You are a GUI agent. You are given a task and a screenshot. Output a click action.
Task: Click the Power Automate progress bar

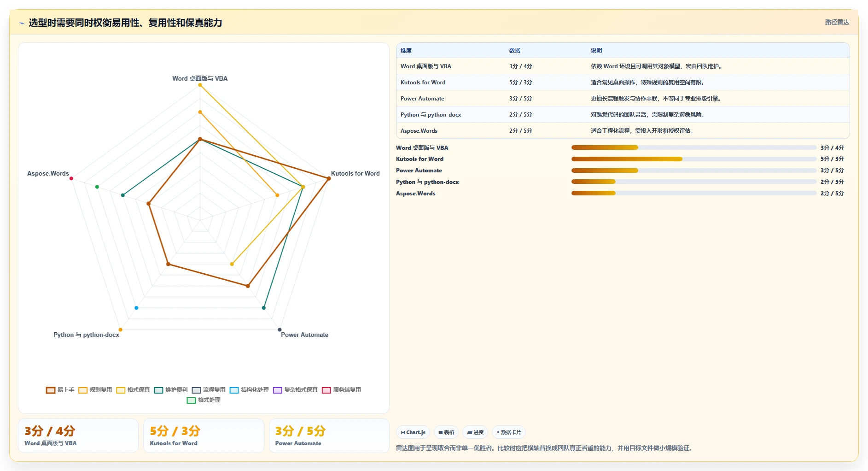click(x=694, y=171)
